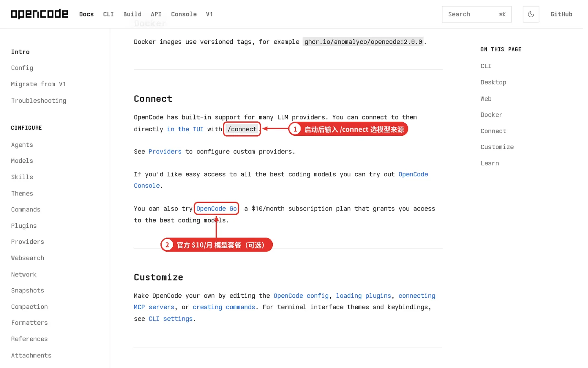Open the OpenCode config link
588x368 pixels.
click(x=301, y=296)
